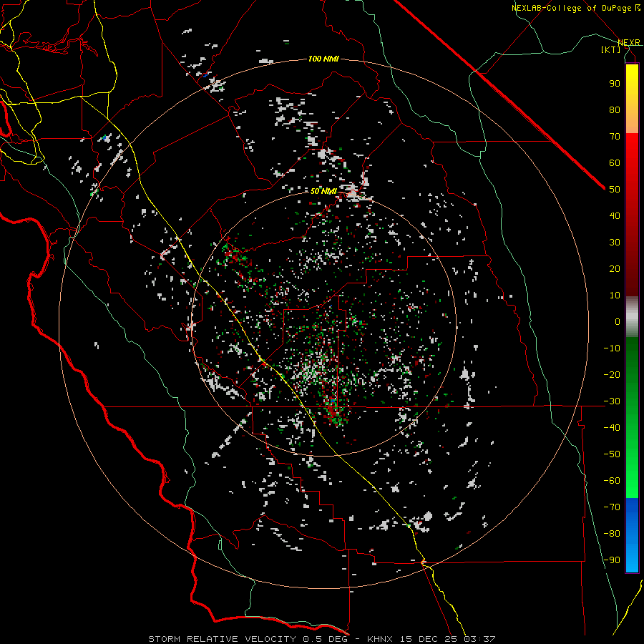644x644 pixels.
Task: Click the -60 value on the velocity scale
Action: point(612,481)
